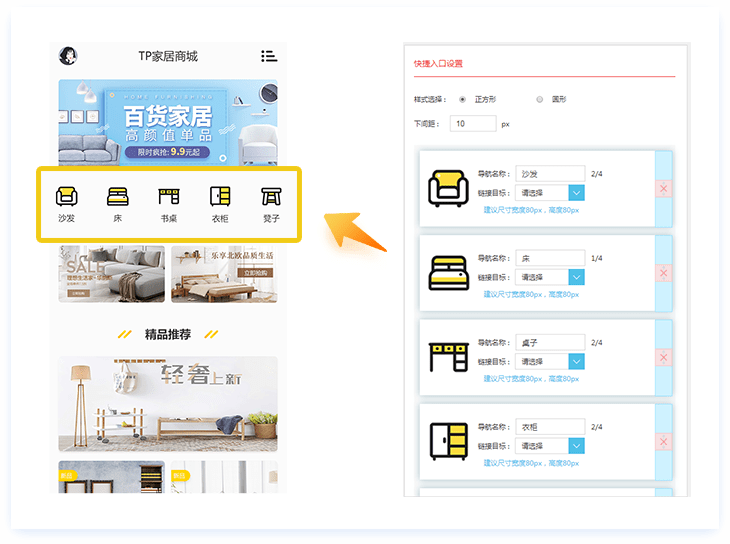Click the desk image in 桌子 settings card
The image size is (730, 544).
point(448,357)
